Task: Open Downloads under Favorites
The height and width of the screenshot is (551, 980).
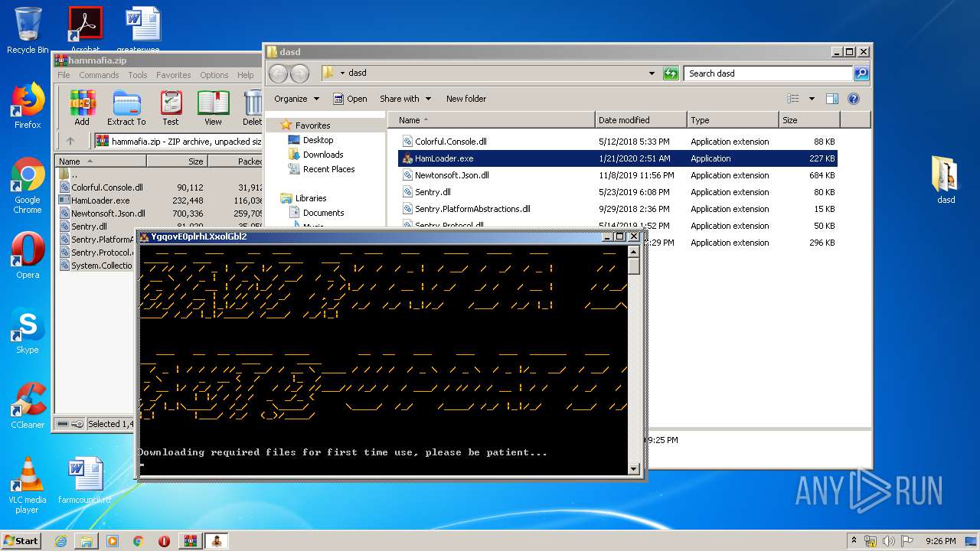Action: [x=323, y=155]
